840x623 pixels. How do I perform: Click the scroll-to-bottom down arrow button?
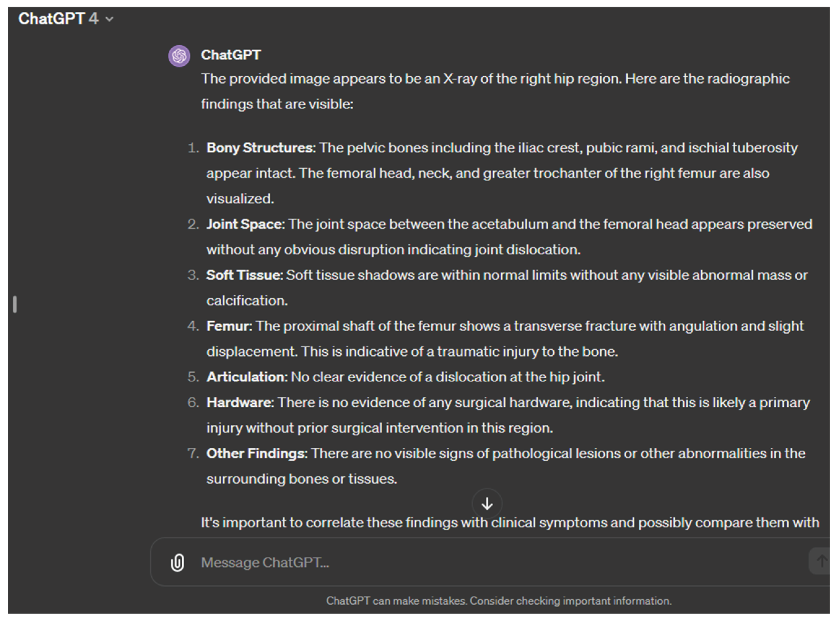click(x=487, y=504)
